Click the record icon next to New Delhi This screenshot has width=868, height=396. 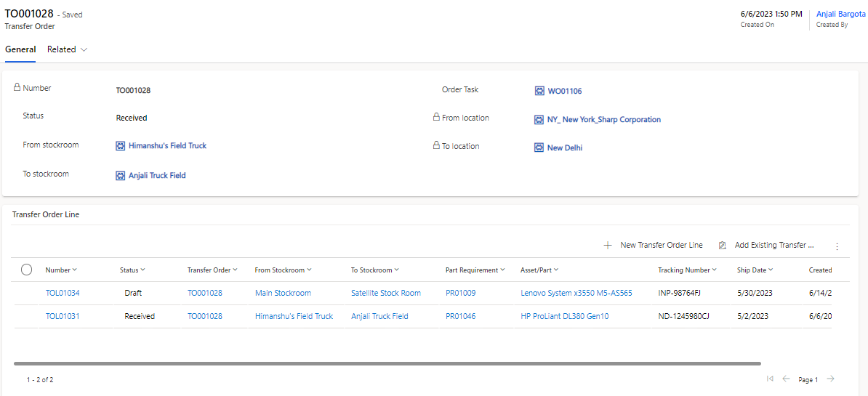(x=539, y=148)
